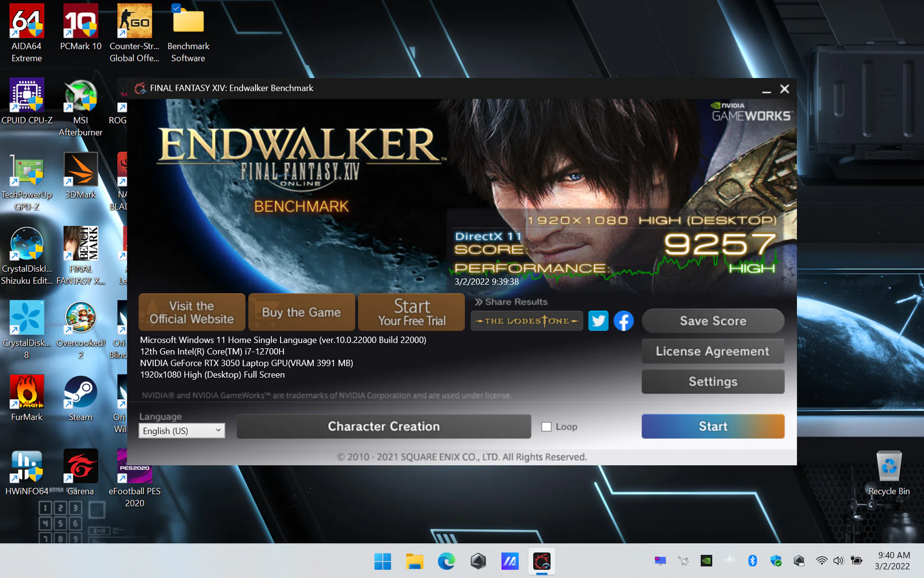The image size is (924, 578).
Task: Open File Explorer from taskbar
Action: (x=414, y=561)
